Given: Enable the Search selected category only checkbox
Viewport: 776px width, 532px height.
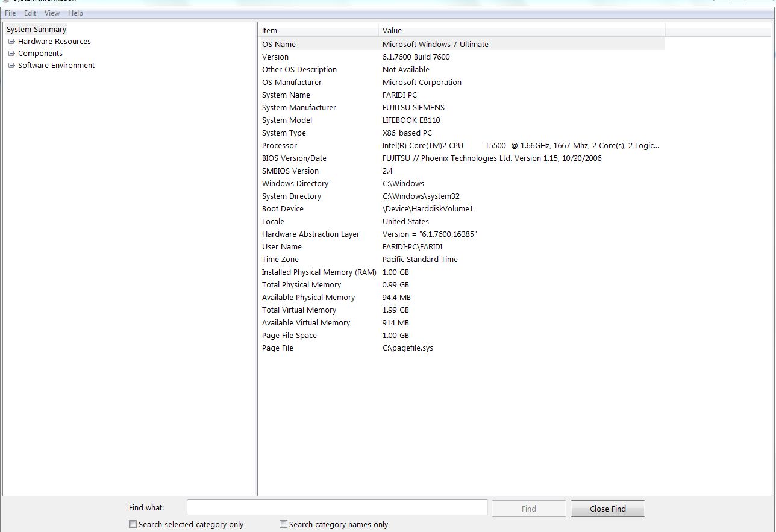Looking at the screenshot, I should [133, 524].
